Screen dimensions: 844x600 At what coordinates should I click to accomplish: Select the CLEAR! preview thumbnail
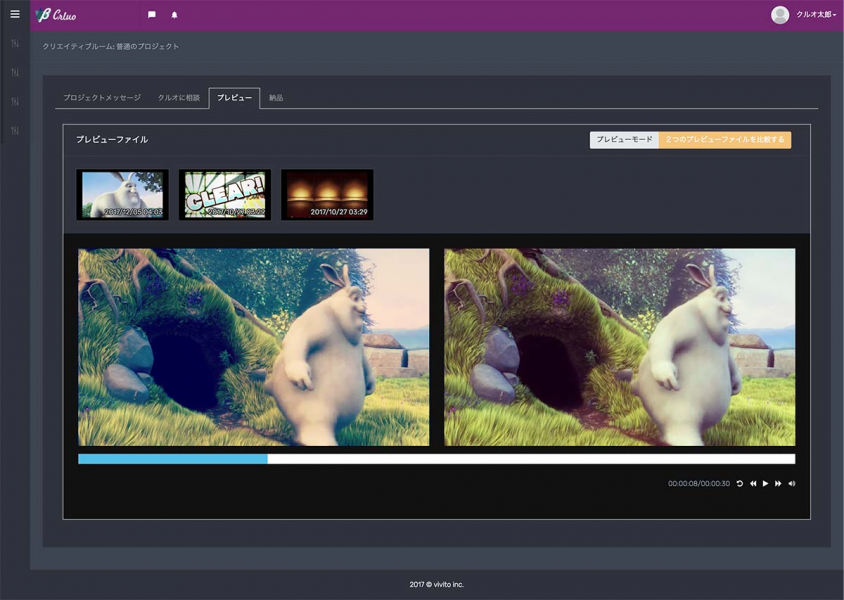225,195
